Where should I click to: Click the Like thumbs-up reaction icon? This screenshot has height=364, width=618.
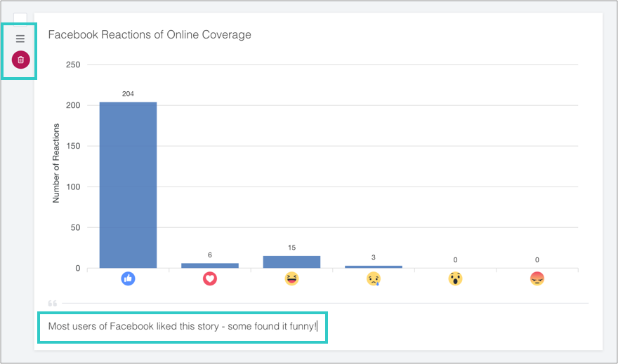click(x=128, y=278)
